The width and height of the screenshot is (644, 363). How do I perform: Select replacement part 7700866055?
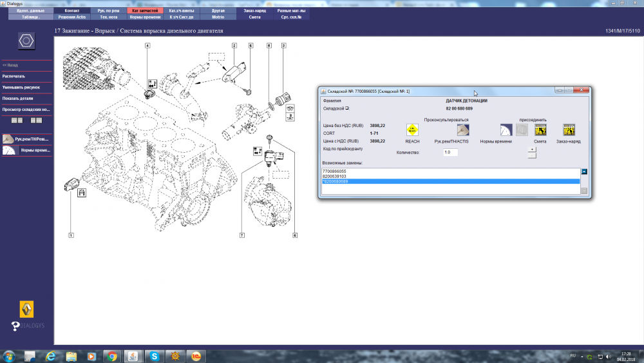(x=451, y=171)
